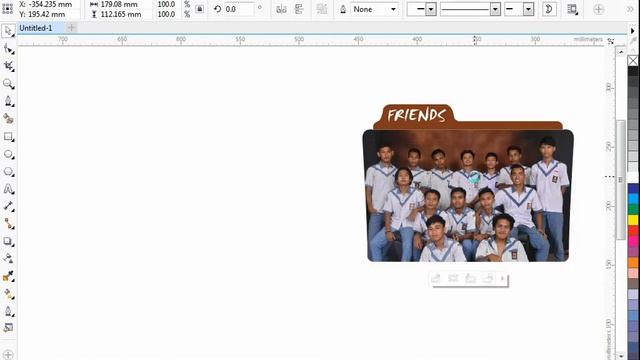Click the grayed trace bitmap icon
The width and height of the screenshot is (640, 360).
pos(322,9)
